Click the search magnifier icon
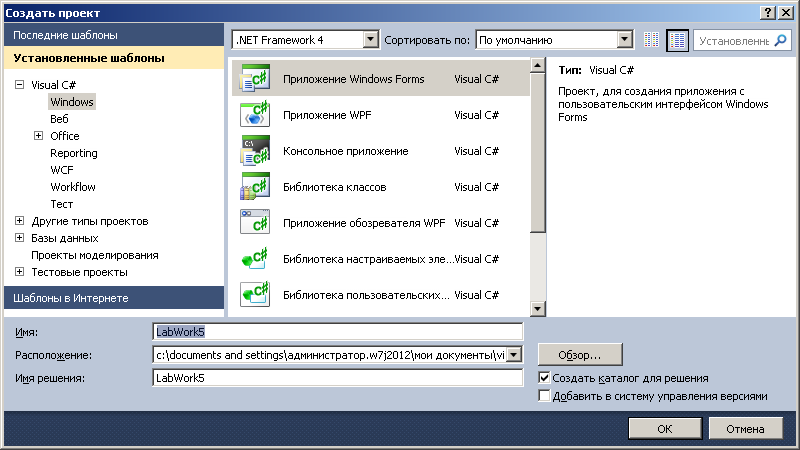 pyautogui.click(x=780, y=40)
